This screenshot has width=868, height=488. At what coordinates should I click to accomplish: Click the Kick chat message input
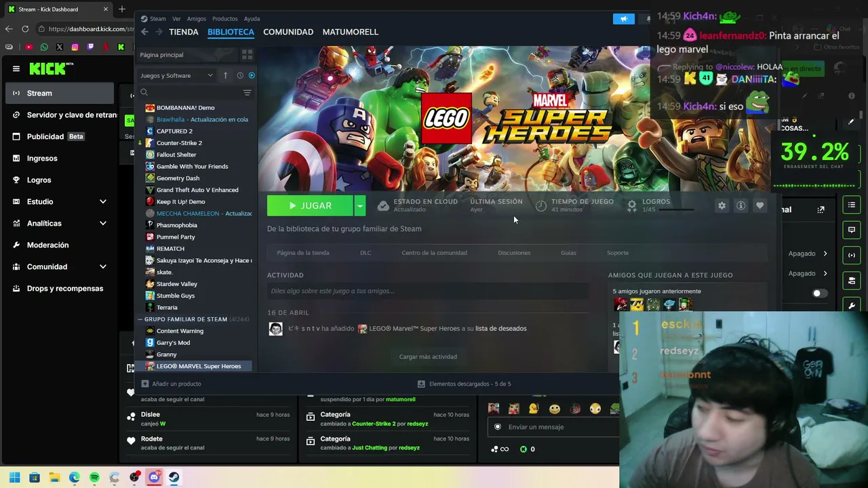[x=553, y=427]
